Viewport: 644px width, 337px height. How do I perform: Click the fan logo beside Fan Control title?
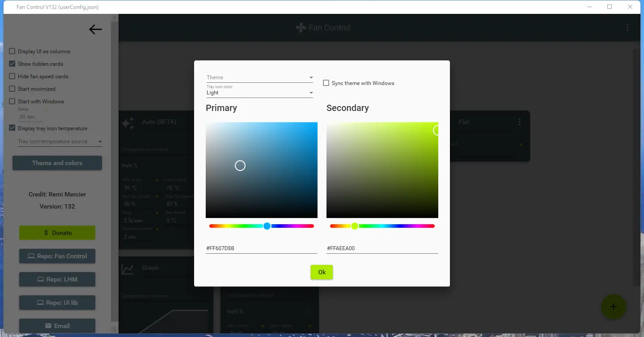coord(301,28)
